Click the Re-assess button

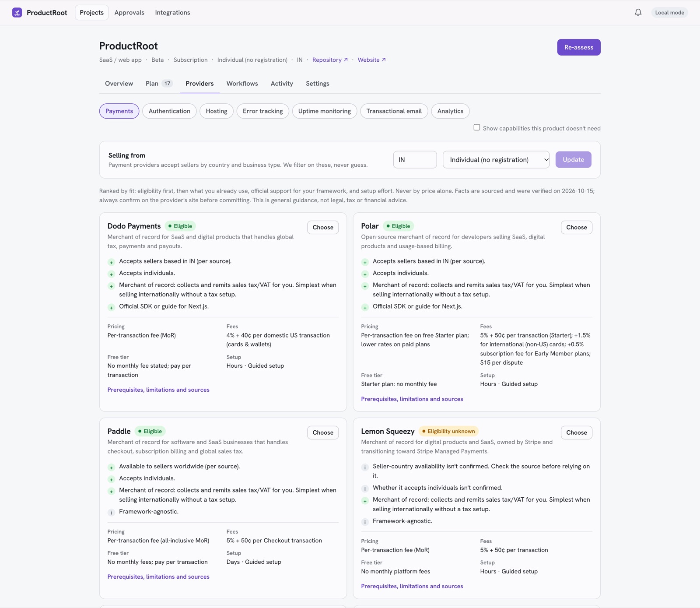(x=578, y=47)
